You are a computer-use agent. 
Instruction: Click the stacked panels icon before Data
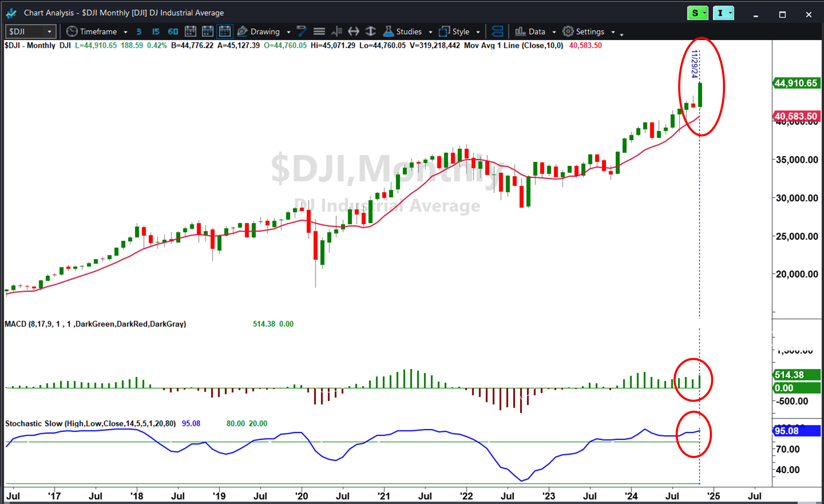click(x=498, y=31)
